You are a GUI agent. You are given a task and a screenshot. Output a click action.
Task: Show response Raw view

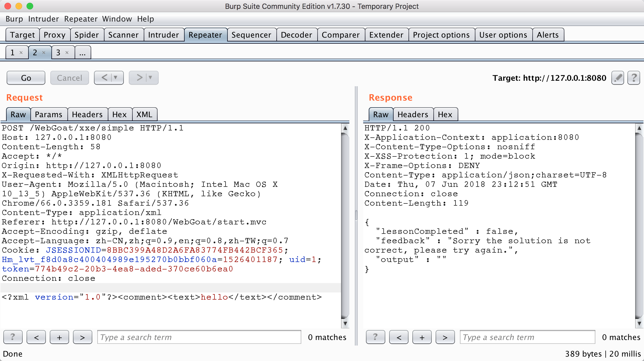click(x=381, y=114)
